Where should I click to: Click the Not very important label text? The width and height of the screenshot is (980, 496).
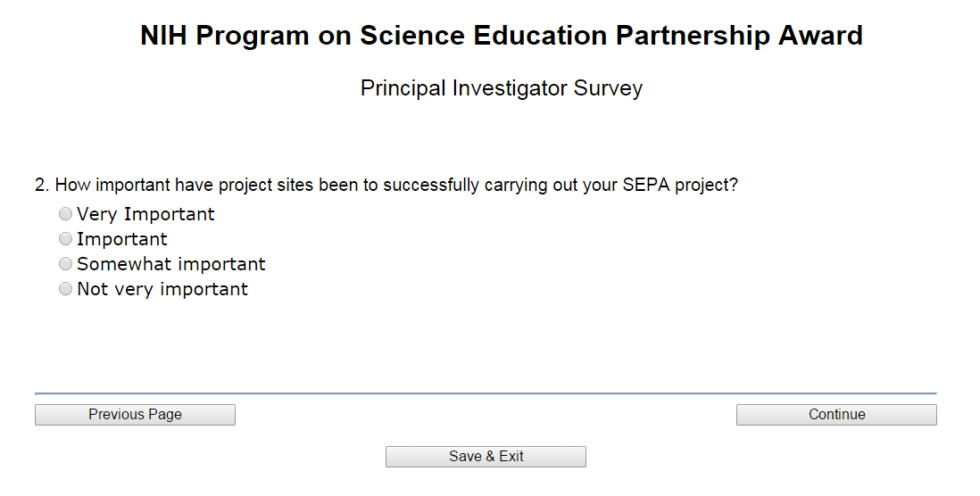pos(162,289)
